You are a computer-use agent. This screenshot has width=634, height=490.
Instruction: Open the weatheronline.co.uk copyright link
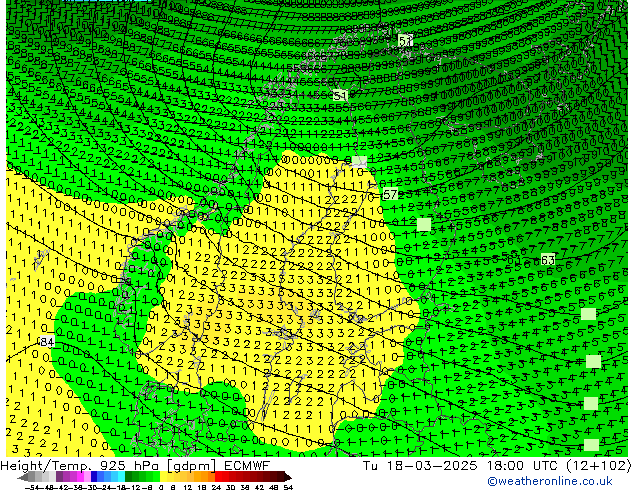point(550,481)
